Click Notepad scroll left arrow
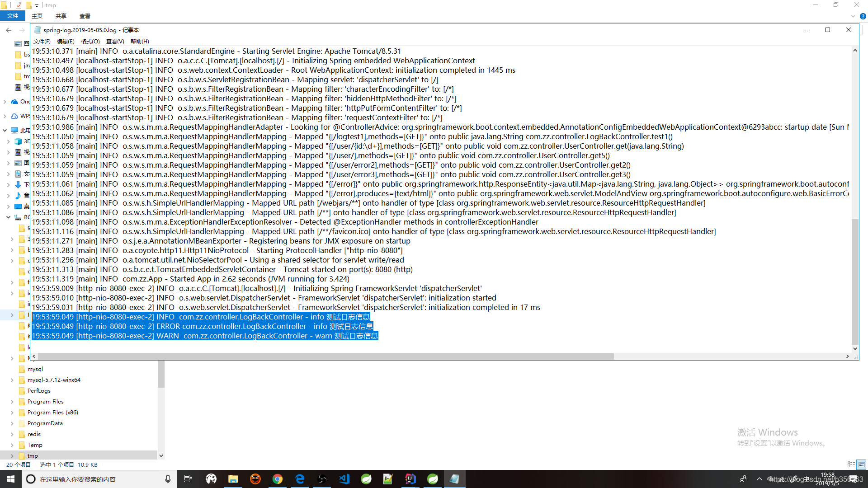868x488 pixels. (x=34, y=357)
